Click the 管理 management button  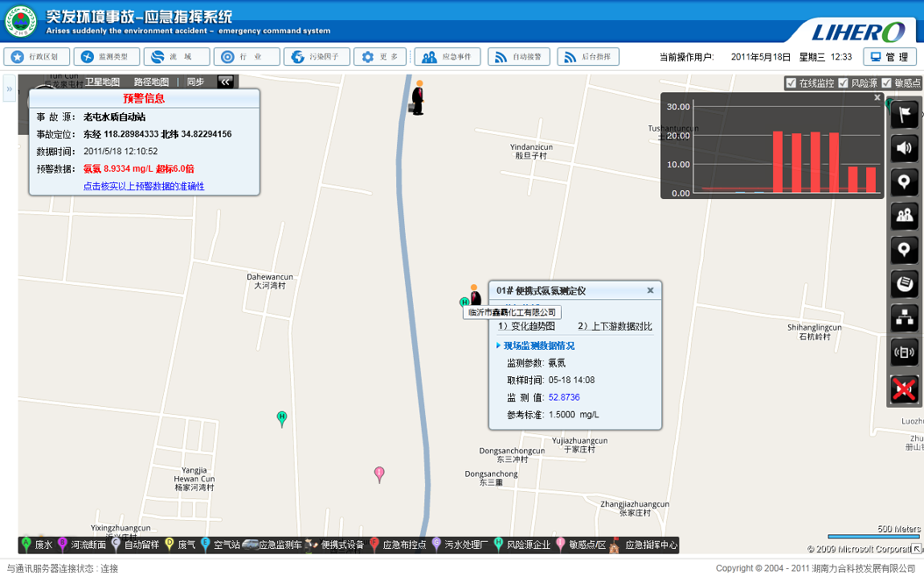[890, 57]
